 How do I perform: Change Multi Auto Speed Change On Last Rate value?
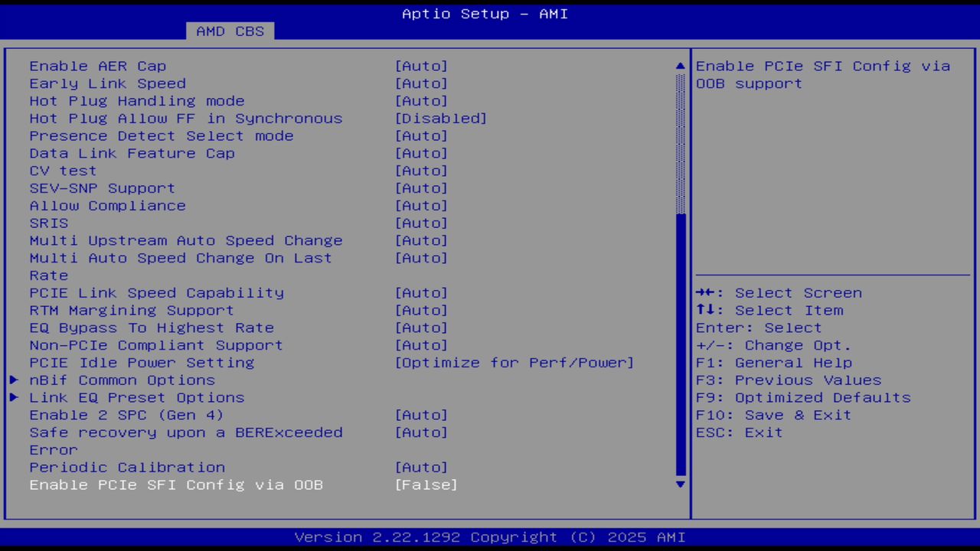point(421,258)
